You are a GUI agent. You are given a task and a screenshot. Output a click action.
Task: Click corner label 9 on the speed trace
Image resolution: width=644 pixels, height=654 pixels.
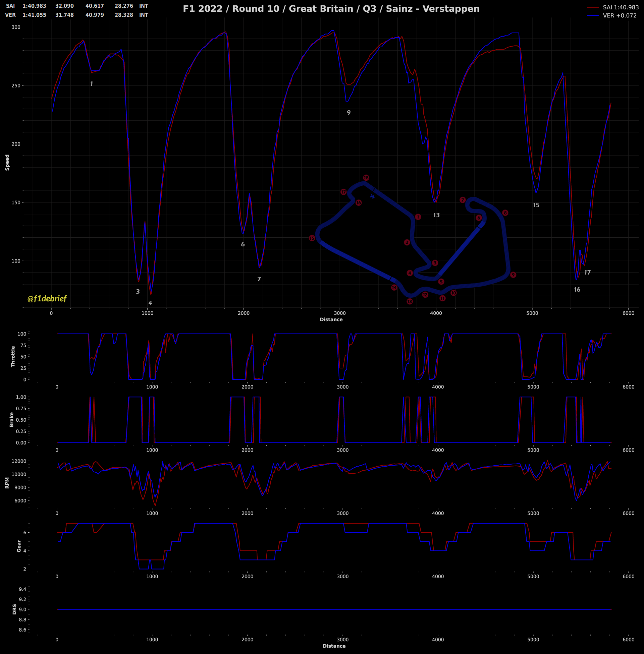349,113
